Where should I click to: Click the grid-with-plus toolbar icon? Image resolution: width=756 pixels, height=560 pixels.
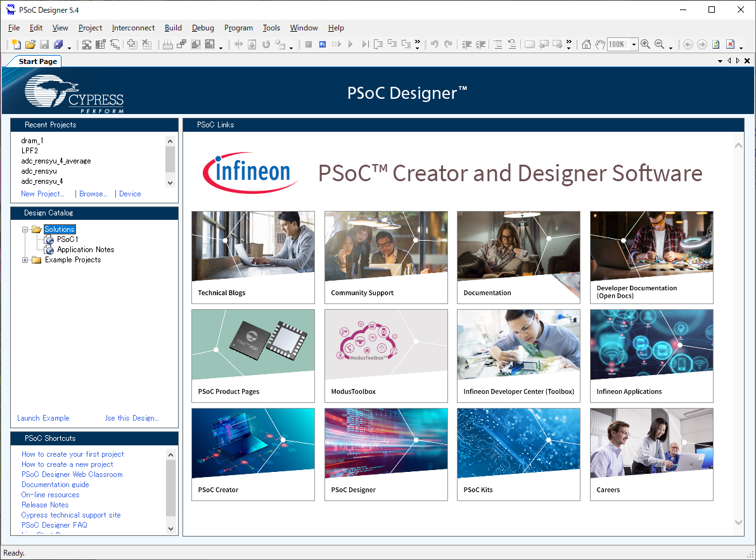pos(132,44)
